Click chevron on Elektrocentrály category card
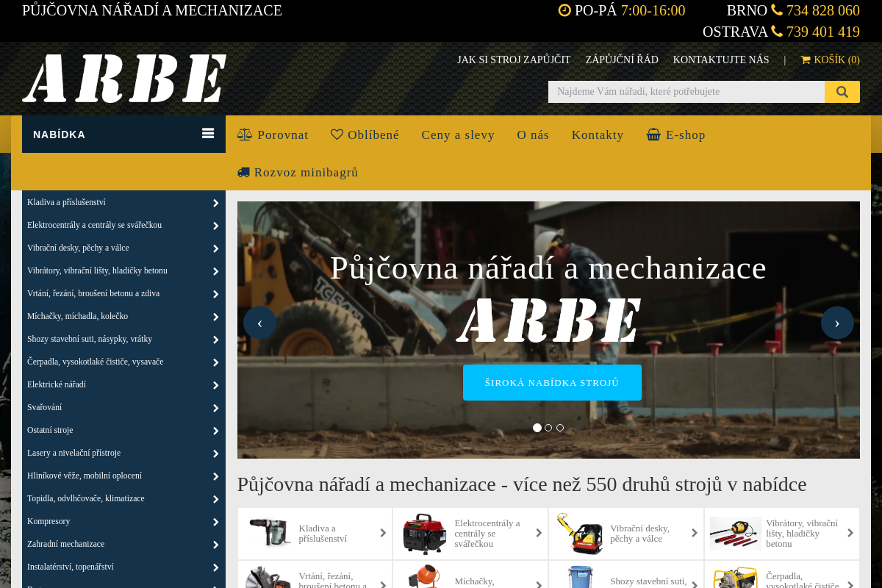Viewport: 882px width, 588px height. pos(539,534)
